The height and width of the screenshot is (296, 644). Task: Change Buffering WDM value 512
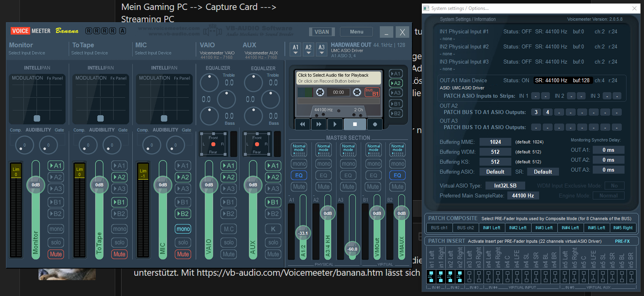click(x=495, y=152)
